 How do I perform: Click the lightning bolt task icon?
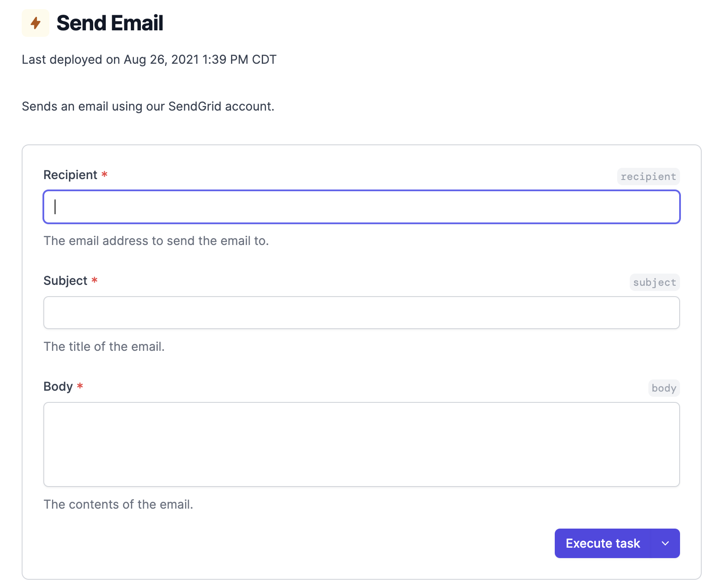coord(36,23)
